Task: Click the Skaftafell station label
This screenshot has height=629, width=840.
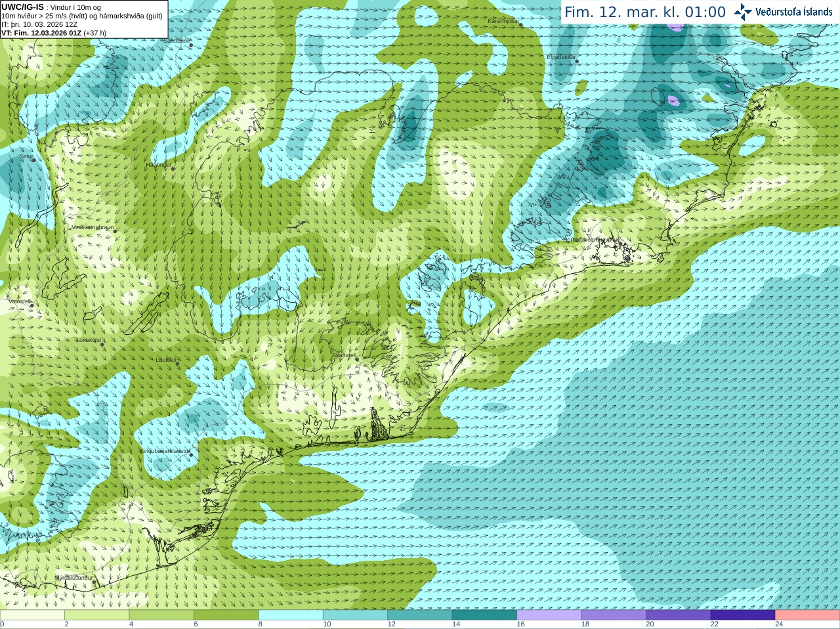Action: [x=344, y=355]
